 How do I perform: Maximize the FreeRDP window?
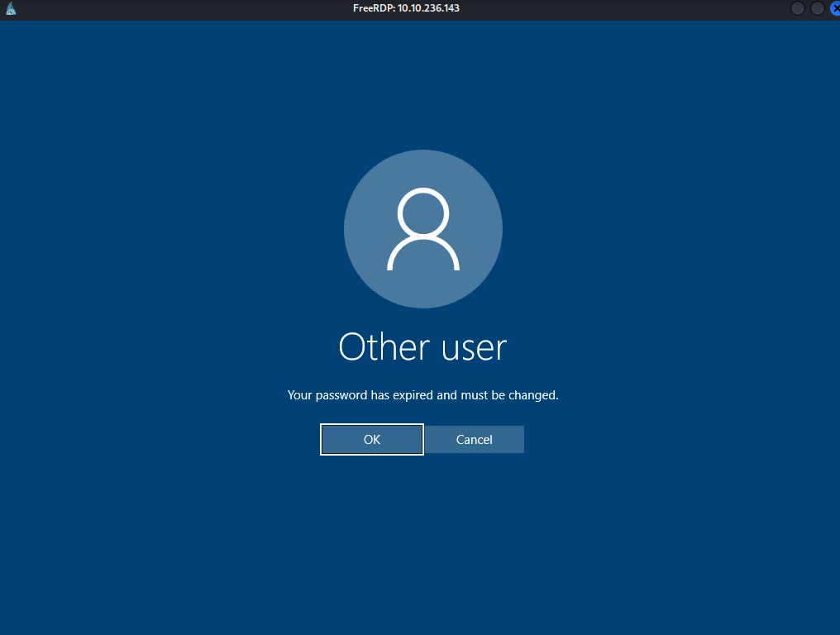(x=817, y=8)
